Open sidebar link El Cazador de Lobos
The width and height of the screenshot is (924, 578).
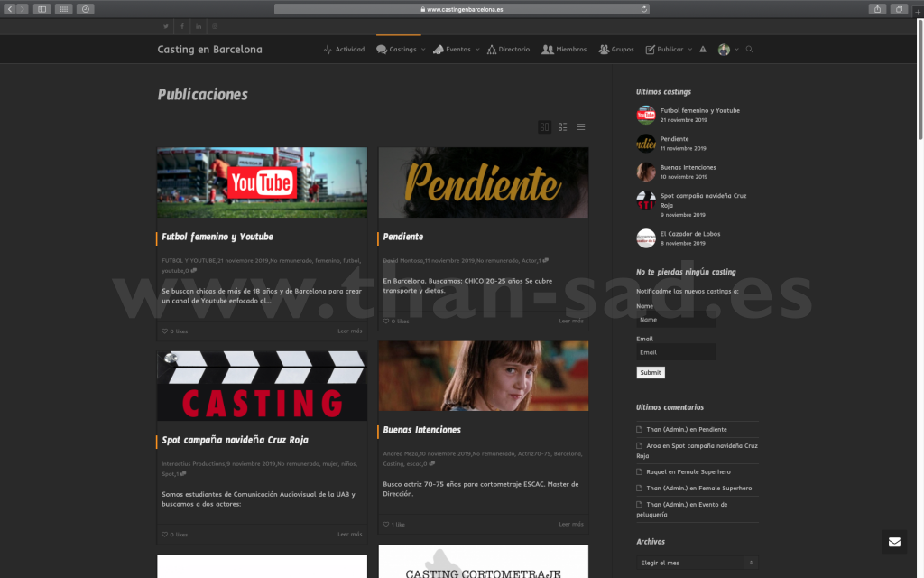690,234
